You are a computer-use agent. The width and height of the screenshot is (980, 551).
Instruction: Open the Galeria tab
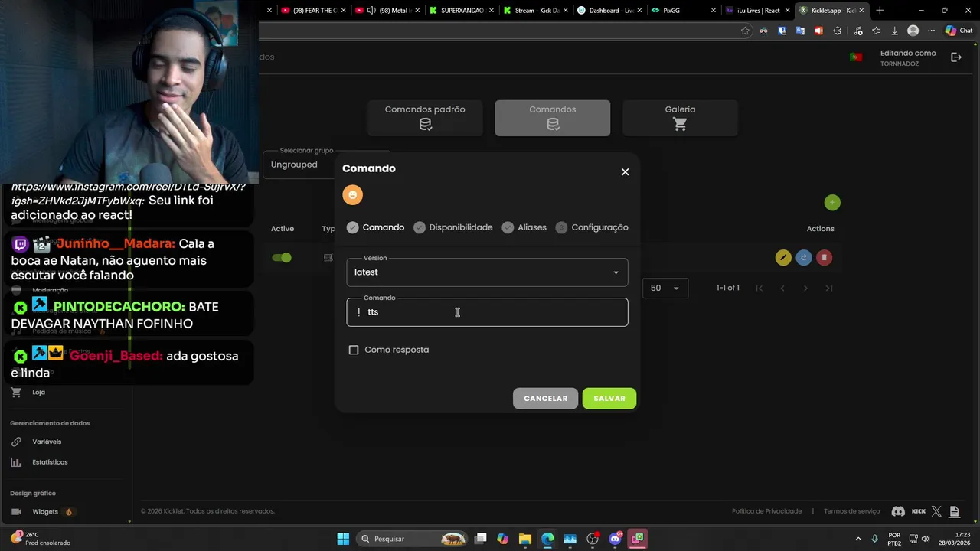click(x=680, y=118)
